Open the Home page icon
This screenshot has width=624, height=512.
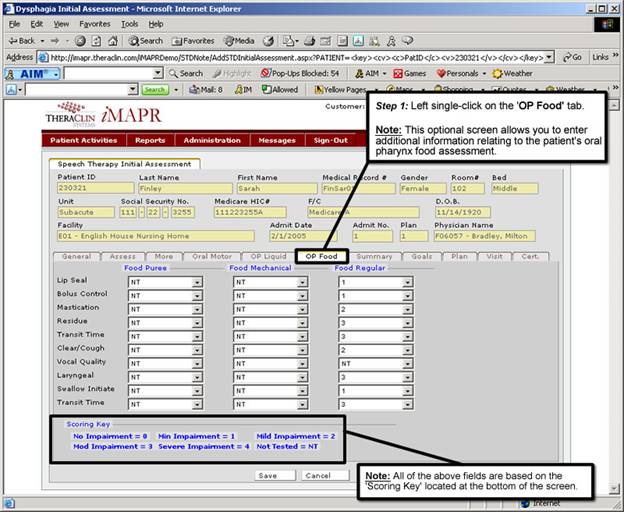tap(113, 41)
